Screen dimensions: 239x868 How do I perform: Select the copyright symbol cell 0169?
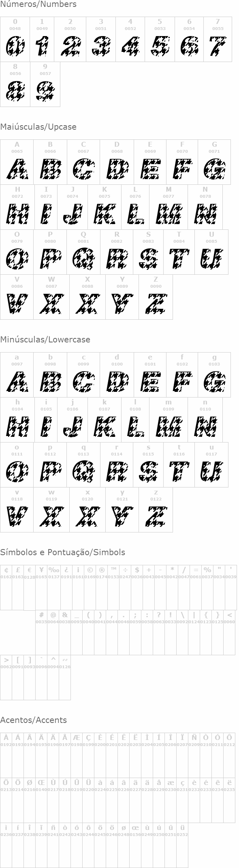coord(90,588)
